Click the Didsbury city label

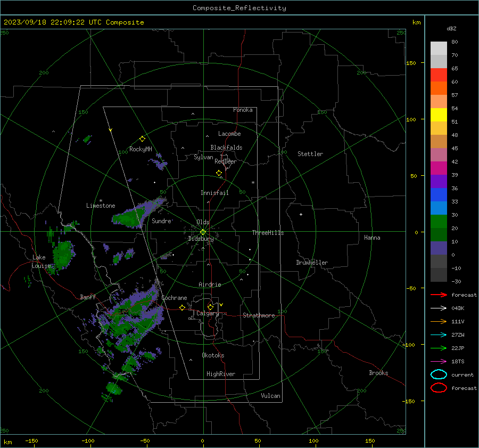click(x=201, y=239)
